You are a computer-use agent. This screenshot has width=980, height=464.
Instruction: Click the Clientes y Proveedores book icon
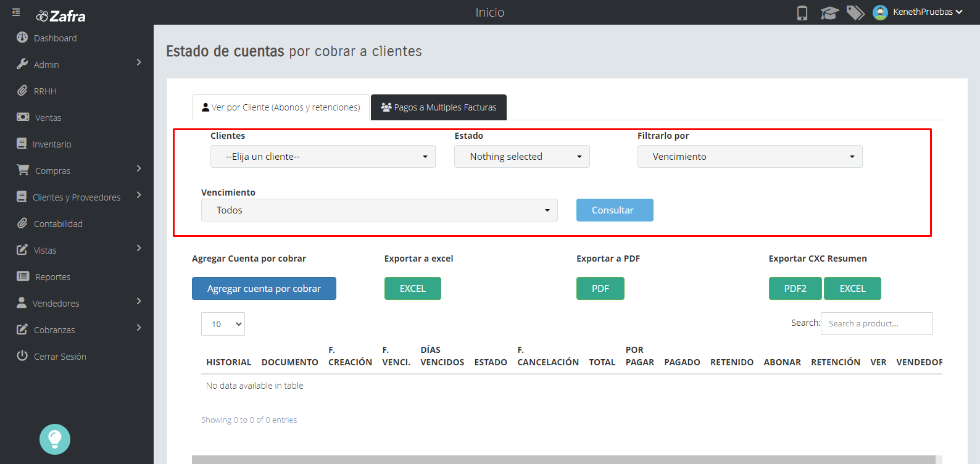pos(22,197)
